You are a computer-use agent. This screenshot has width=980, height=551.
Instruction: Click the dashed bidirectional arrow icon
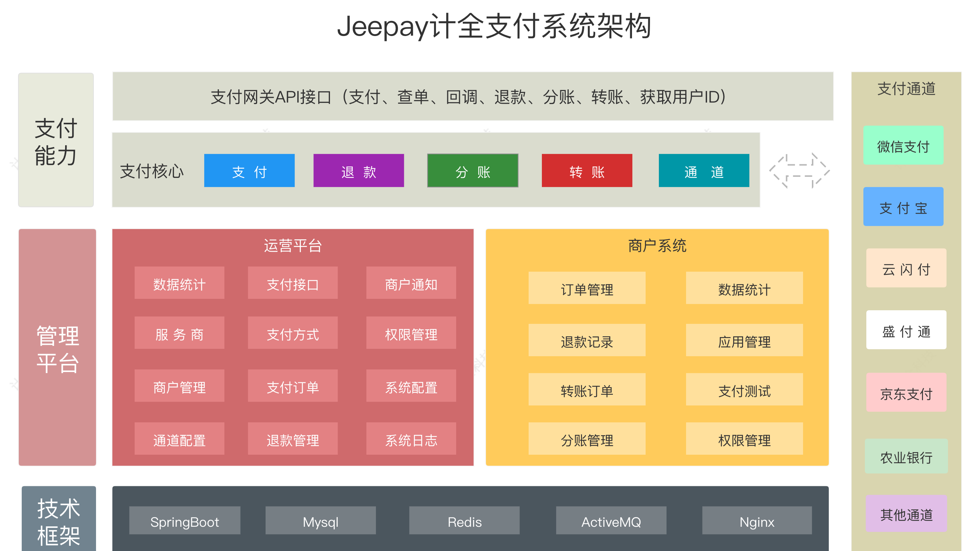click(799, 170)
